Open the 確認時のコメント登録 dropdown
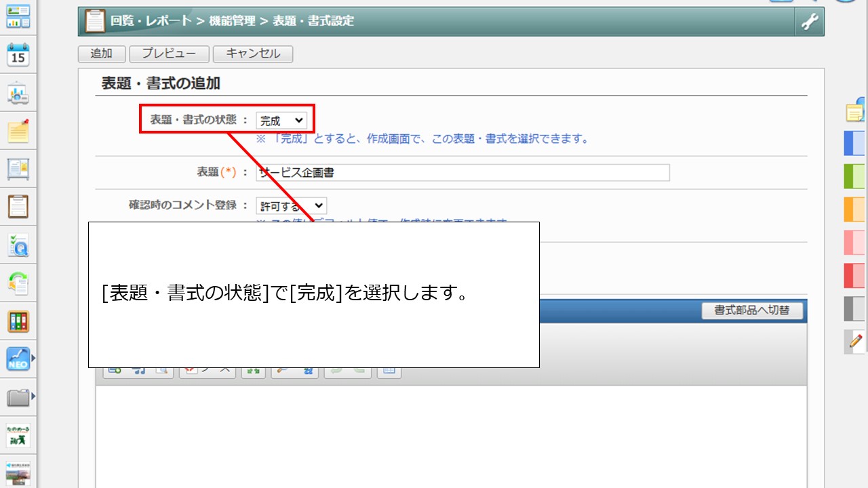The height and width of the screenshot is (488, 868). click(292, 206)
